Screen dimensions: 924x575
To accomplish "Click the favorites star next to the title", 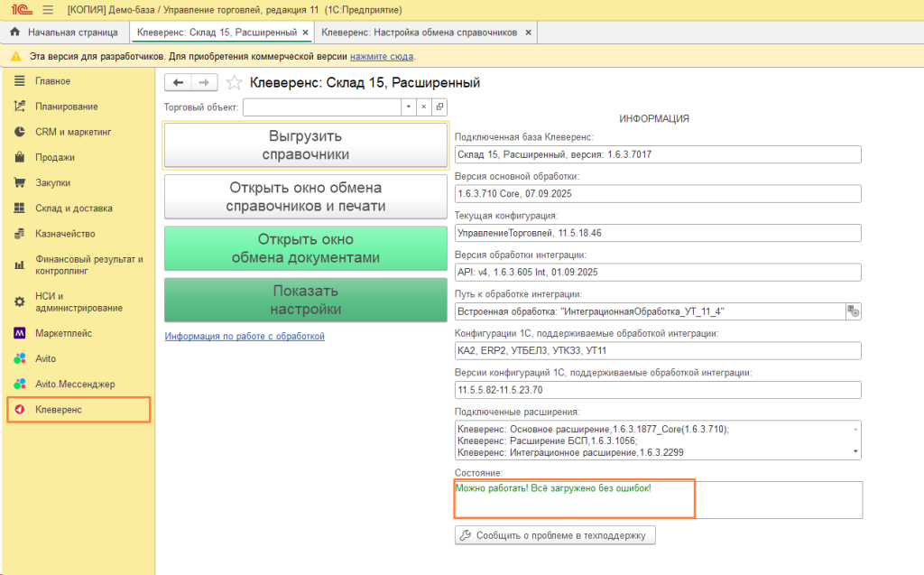I will (x=235, y=83).
